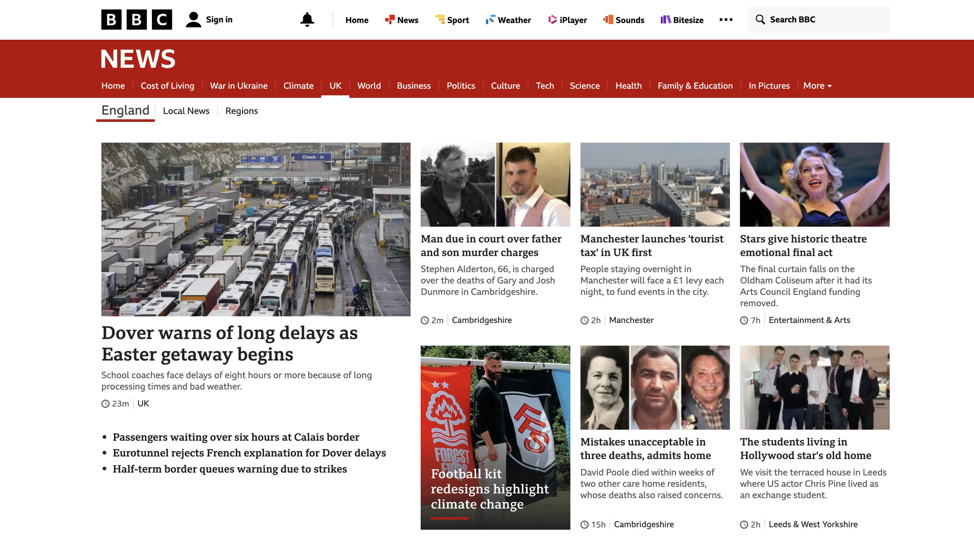Select the Regions sub-tab
Viewport: 974px width, 560px height.
point(242,111)
